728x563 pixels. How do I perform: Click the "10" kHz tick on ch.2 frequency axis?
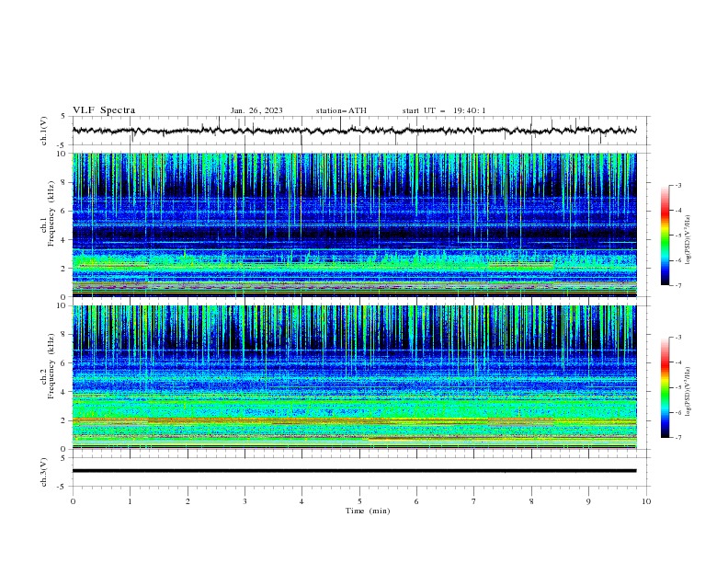(62, 305)
